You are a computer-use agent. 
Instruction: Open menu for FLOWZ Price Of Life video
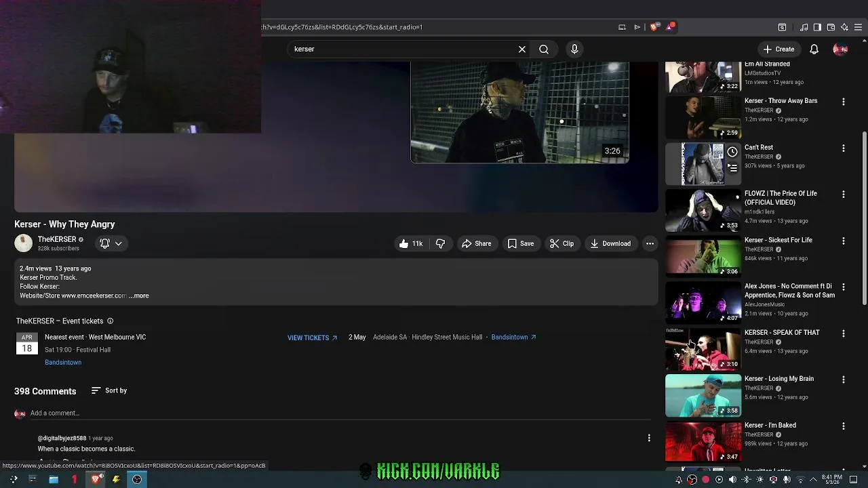click(x=844, y=195)
